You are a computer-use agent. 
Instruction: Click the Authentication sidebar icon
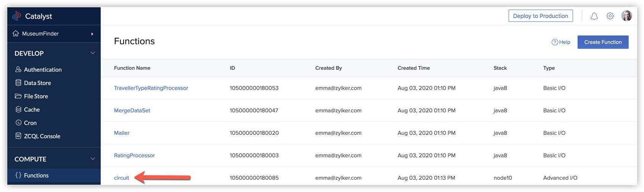[18, 69]
